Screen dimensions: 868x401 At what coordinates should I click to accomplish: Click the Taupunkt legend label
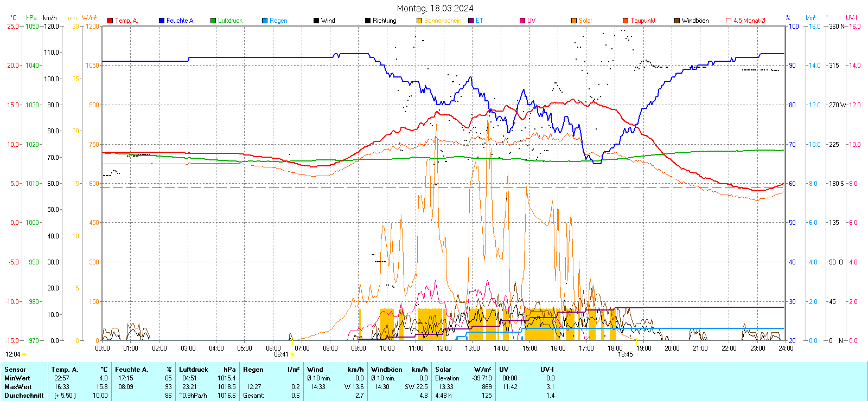click(x=643, y=21)
